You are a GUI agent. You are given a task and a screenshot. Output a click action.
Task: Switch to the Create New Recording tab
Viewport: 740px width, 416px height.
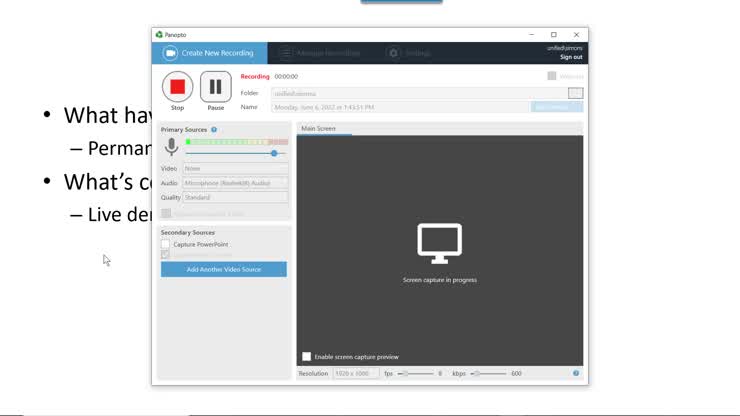(x=209, y=53)
